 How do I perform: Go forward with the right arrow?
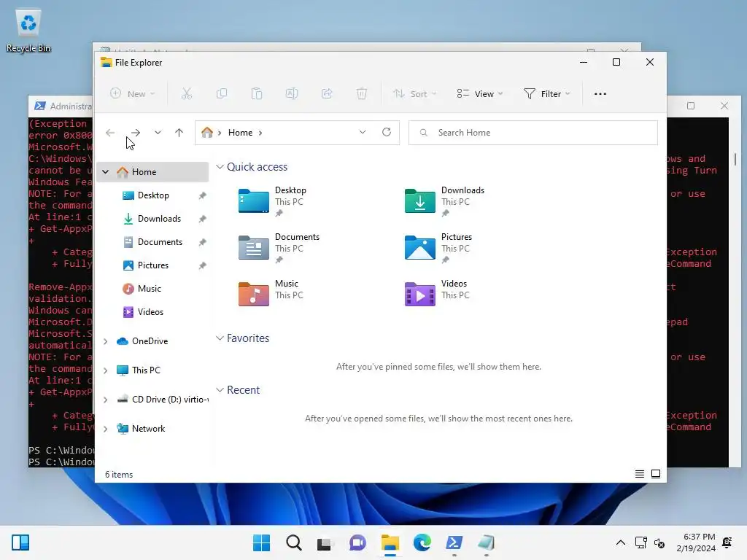click(136, 133)
